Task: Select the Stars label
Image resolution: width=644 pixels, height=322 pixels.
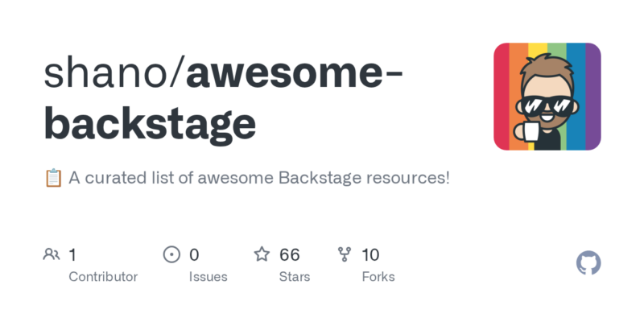Action: (x=295, y=277)
